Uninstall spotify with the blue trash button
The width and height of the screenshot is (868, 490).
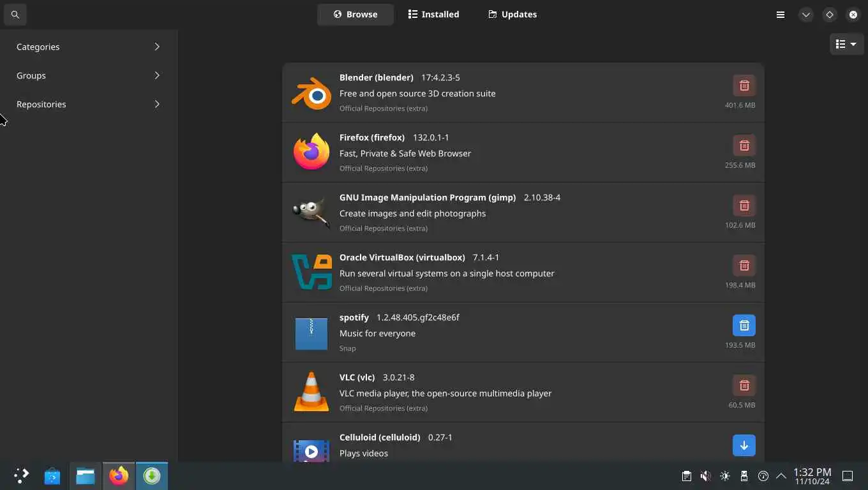[x=744, y=325]
